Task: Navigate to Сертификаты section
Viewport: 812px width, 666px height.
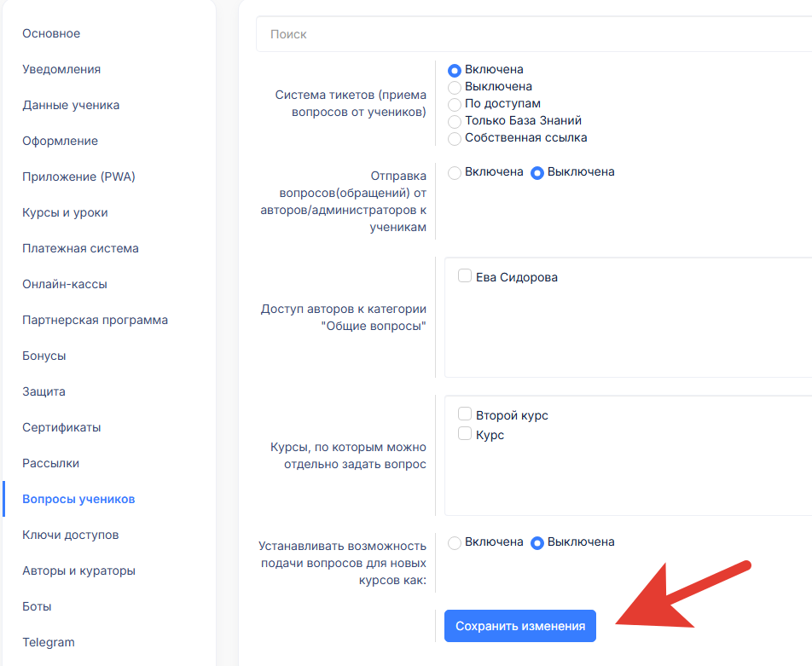Action: pyautogui.click(x=61, y=427)
